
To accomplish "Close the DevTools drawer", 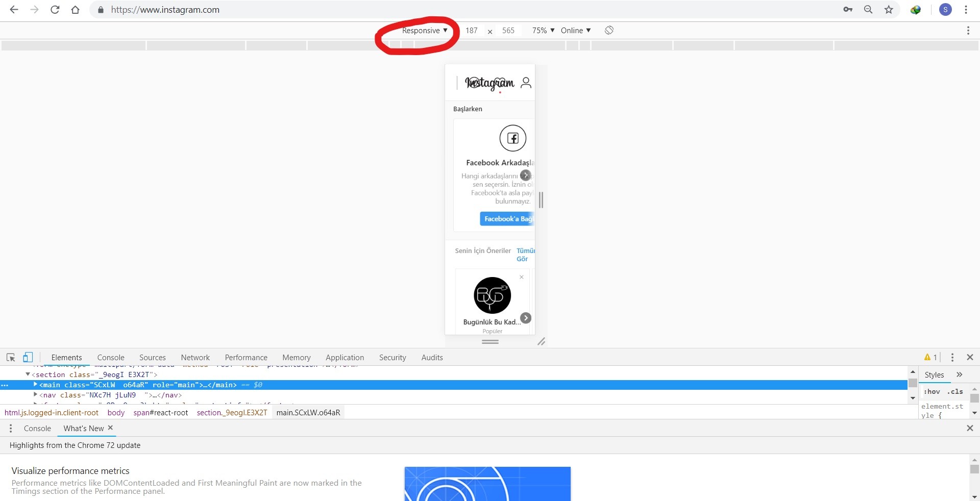I will click(x=970, y=428).
